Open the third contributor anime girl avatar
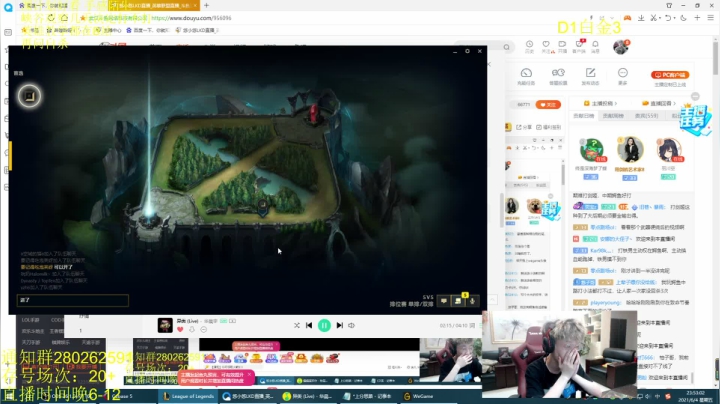720x404 pixels. (669, 149)
